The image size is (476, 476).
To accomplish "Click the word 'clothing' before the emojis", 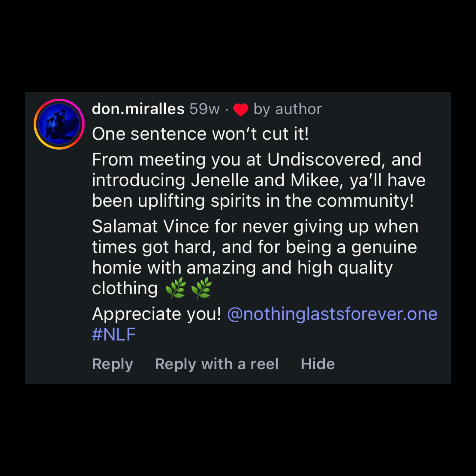I will coord(125,288).
